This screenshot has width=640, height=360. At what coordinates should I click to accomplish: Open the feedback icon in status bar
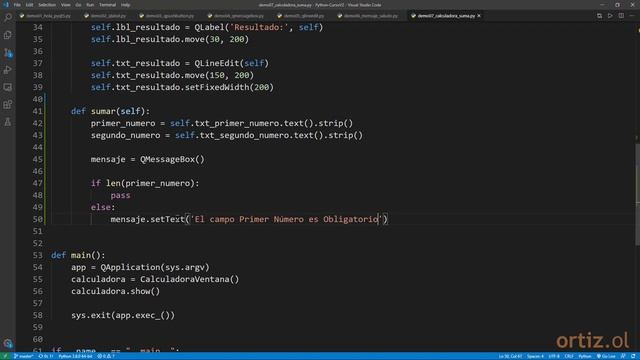[623, 356]
